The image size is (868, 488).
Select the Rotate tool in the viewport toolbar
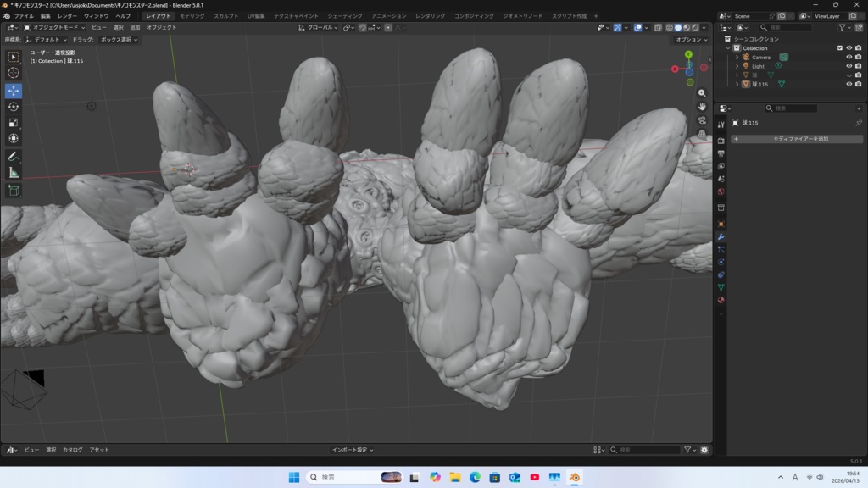(x=14, y=107)
